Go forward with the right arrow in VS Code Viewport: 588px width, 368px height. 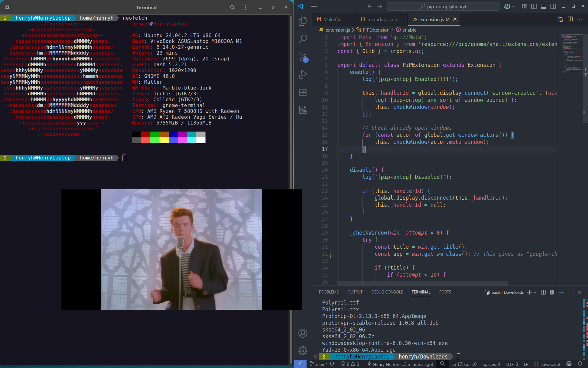point(380,6)
